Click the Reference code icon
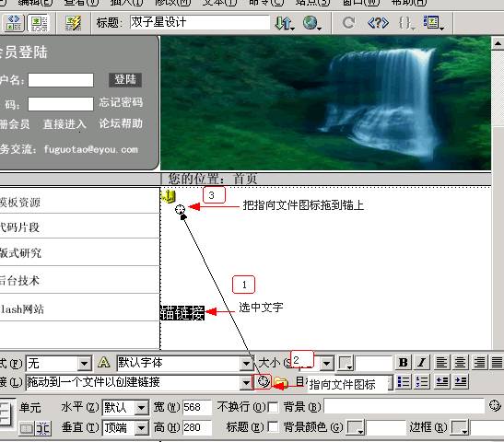The image size is (504, 442). coord(378,23)
